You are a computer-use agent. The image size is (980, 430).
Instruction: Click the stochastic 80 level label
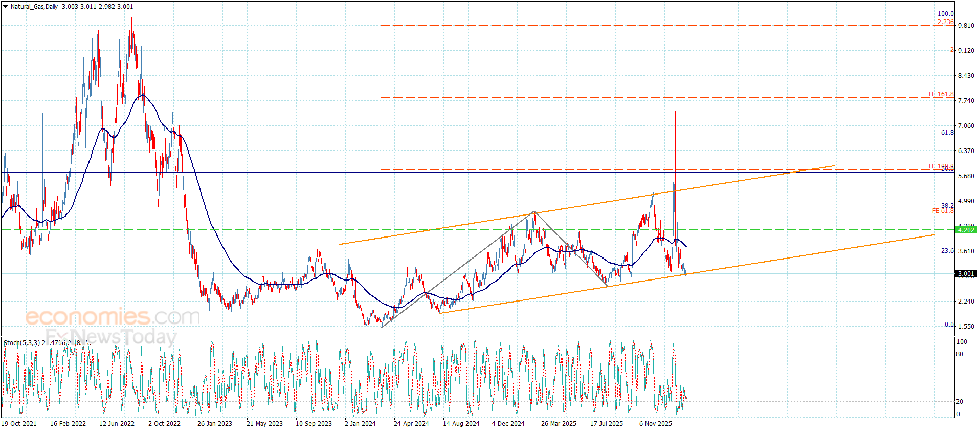tap(960, 354)
